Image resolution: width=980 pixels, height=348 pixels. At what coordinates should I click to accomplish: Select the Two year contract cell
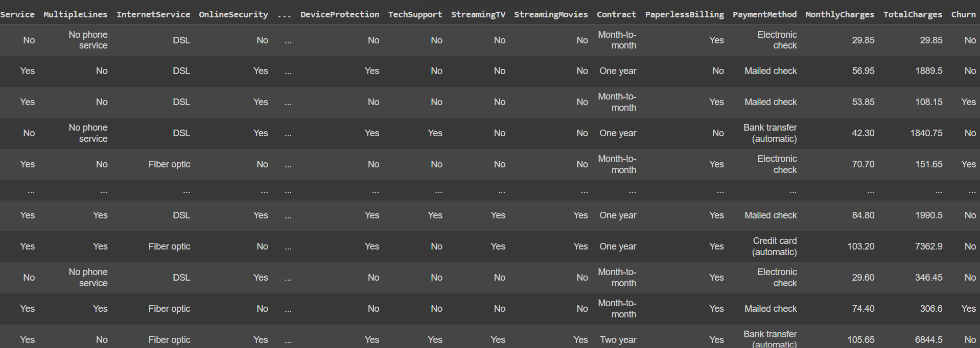[618, 340]
